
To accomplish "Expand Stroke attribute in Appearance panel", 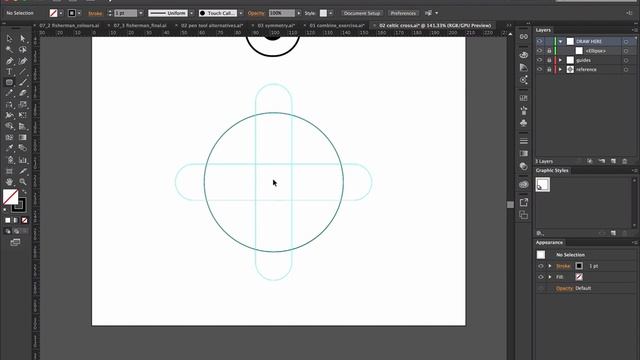I will click(550, 266).
